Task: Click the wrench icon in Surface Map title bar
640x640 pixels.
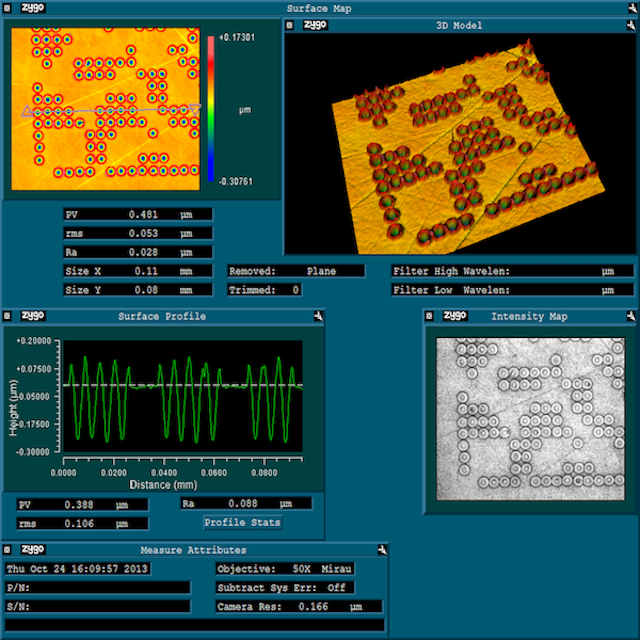Action: coord(632,8)
